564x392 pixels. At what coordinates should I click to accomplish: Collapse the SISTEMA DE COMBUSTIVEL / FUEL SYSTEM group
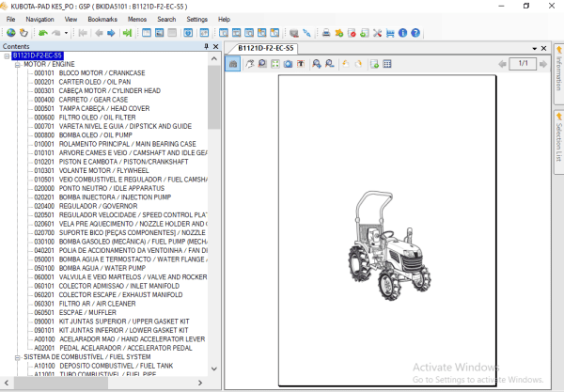pos(17,357)
